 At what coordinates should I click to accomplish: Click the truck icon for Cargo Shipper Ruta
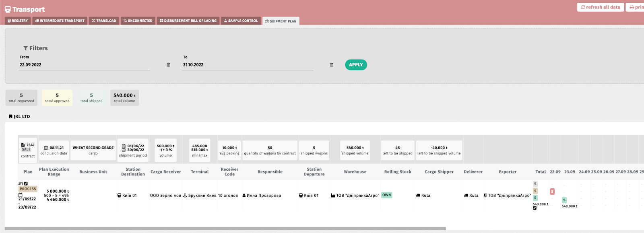(418, 196)
